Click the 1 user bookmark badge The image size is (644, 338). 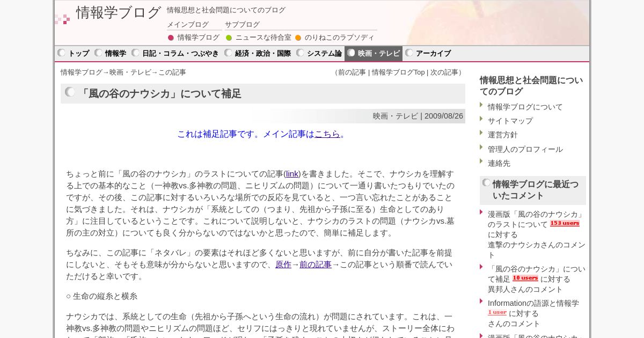(497, 313)
